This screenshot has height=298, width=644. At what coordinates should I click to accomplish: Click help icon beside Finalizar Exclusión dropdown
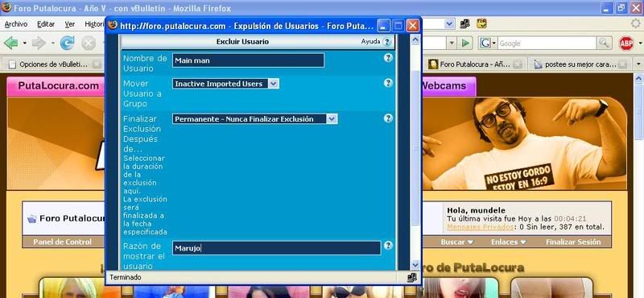pyautogui.click(x=388, y=118)
